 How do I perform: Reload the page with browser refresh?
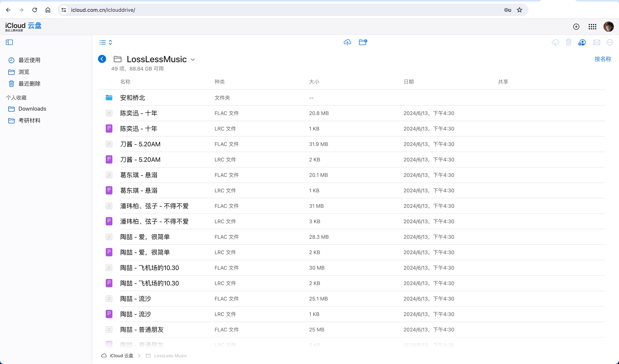[x=35, y=10]
